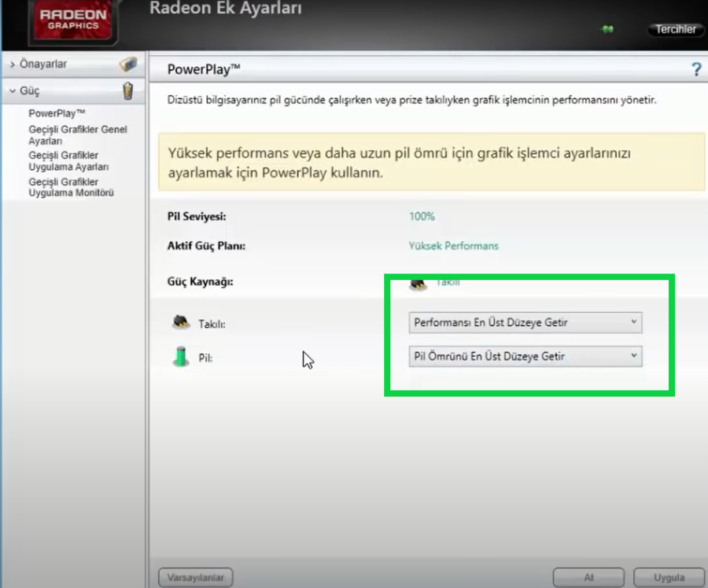The width and height of the screenshot is (708, 588).
Task: Click the green battery icon beside Pil
Action: (x=181, y=357)
